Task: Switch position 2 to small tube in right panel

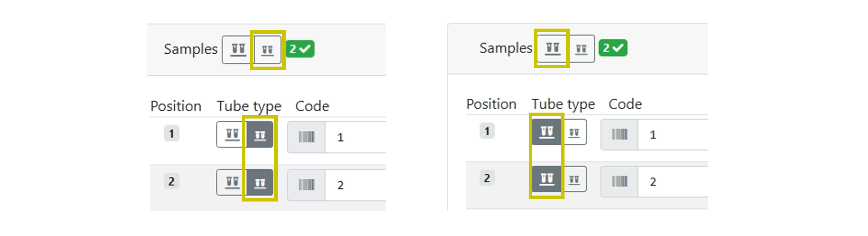Action: coord(574,180)
